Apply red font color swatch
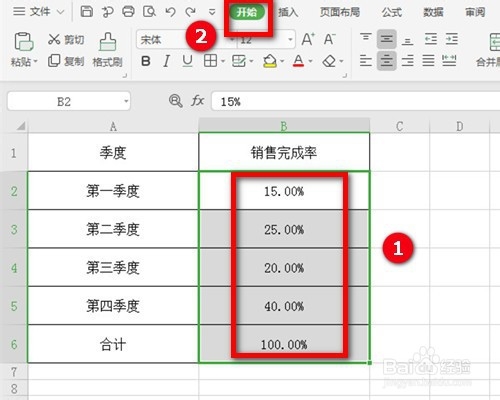500x400 pixels. pyautogui.click(x=298, y=61)
